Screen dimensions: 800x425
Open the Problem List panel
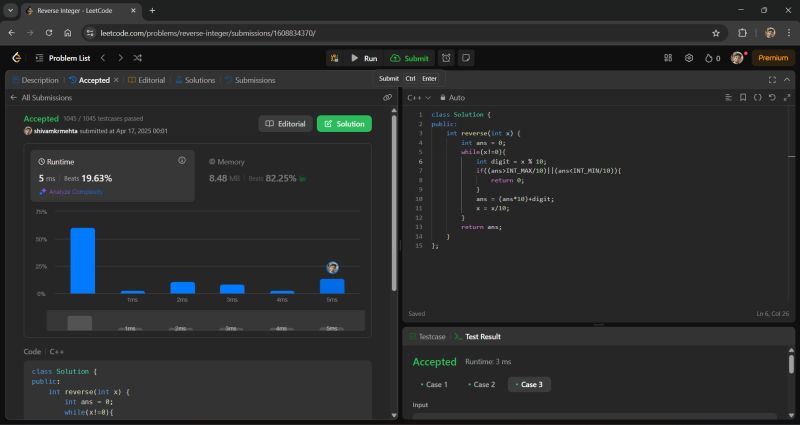pyautogui.click(x=63, y=58)
